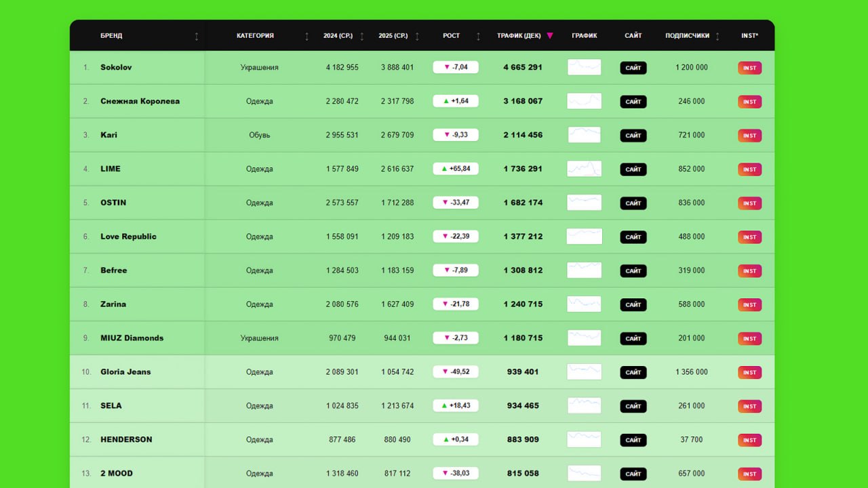Image resolution: width=868 pixels, height=488 pixels.
Task: Click Gloria Jeans subscribers 1 356 000
Action: [692, 372]
